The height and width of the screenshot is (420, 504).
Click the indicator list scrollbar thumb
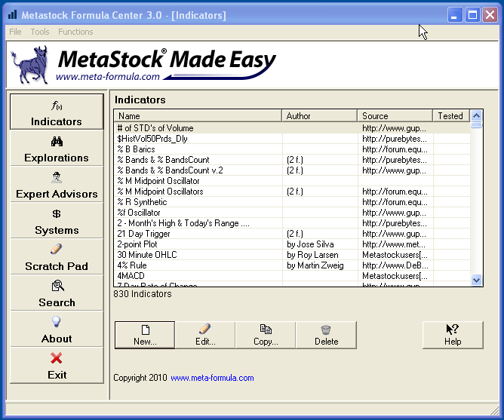click(476, 125)
